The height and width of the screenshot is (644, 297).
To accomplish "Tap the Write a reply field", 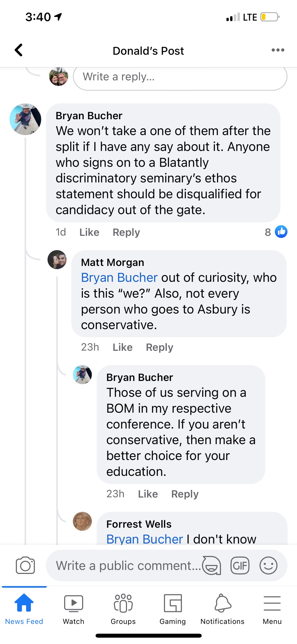I will (180, 77).
